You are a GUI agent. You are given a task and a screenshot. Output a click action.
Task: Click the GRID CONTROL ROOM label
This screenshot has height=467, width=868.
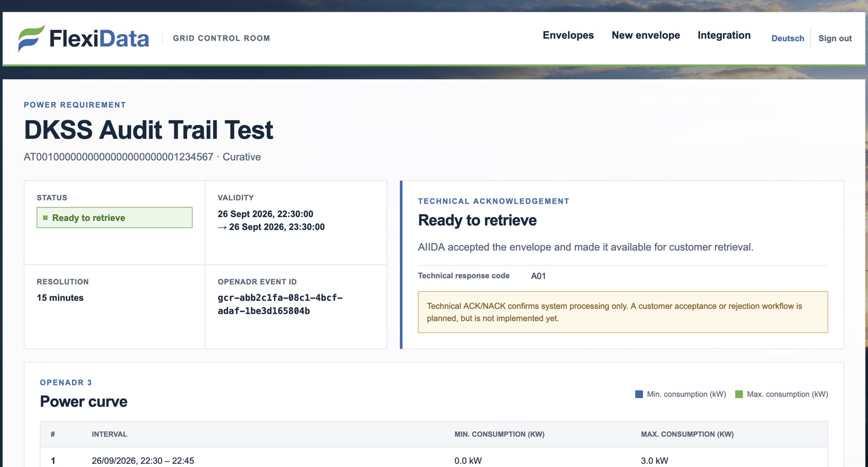[221, 39]
